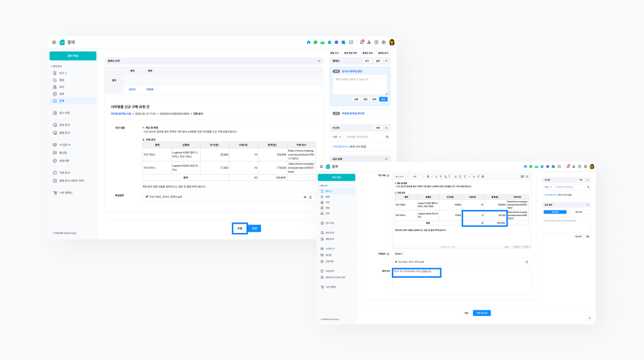Click the help question mark icon

(376, 42)
